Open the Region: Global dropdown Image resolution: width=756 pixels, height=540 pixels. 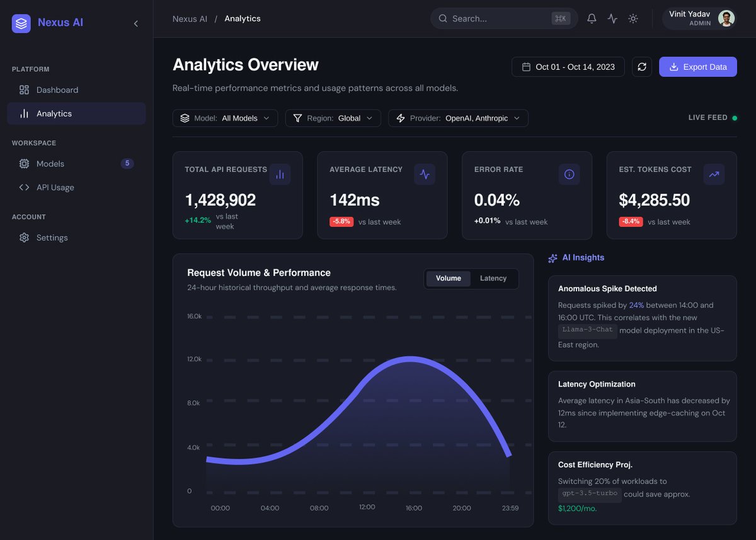333,118
